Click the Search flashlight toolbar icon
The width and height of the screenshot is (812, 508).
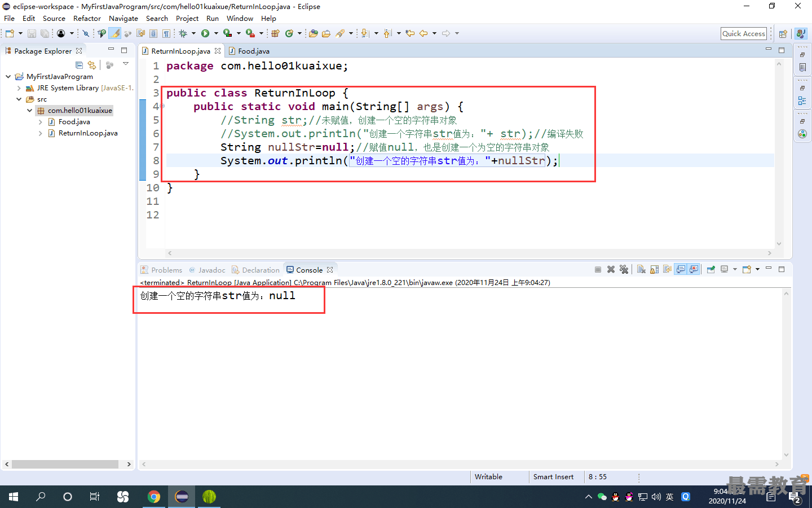coord(340,33)
